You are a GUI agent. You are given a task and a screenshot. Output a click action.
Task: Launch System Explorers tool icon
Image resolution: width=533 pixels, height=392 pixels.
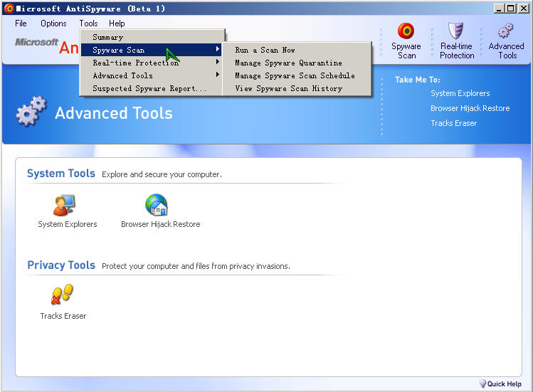pyautogui.click(x=64, y=205)
